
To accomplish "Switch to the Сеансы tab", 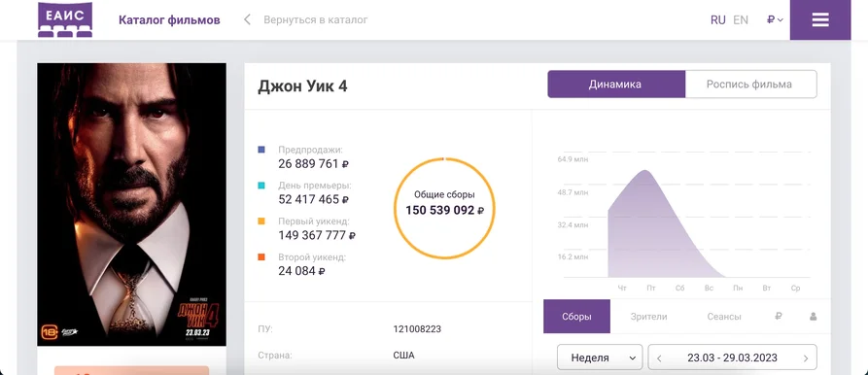I will pos(724,317).
